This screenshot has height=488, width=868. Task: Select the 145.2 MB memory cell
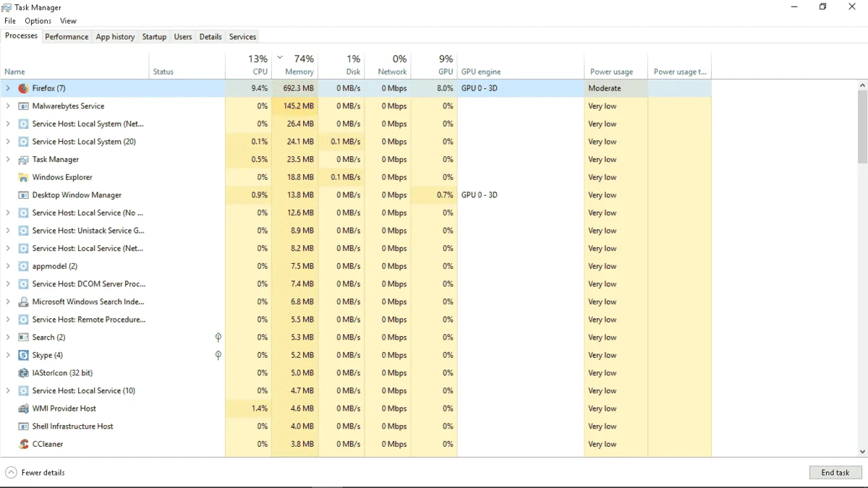(294, 106)
